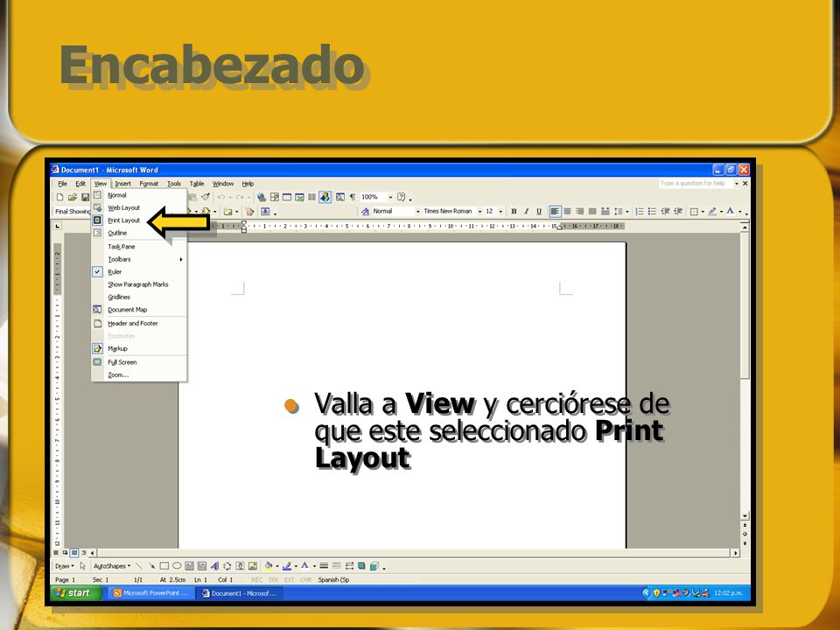Open the Times New Roman font dropdown

pyautogui.click(x=480, y=212)
